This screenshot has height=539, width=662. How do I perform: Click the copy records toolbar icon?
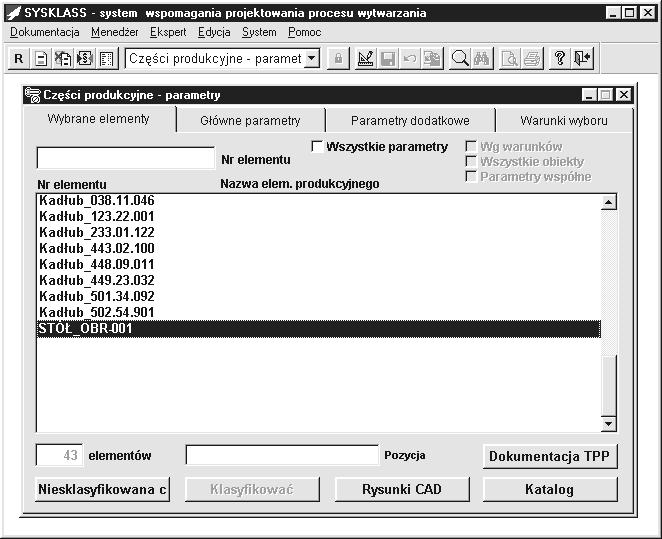click(x=432, y=58)
